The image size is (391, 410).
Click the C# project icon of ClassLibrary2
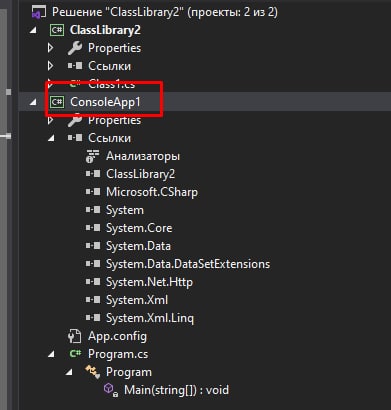click(x=57, y=30)
